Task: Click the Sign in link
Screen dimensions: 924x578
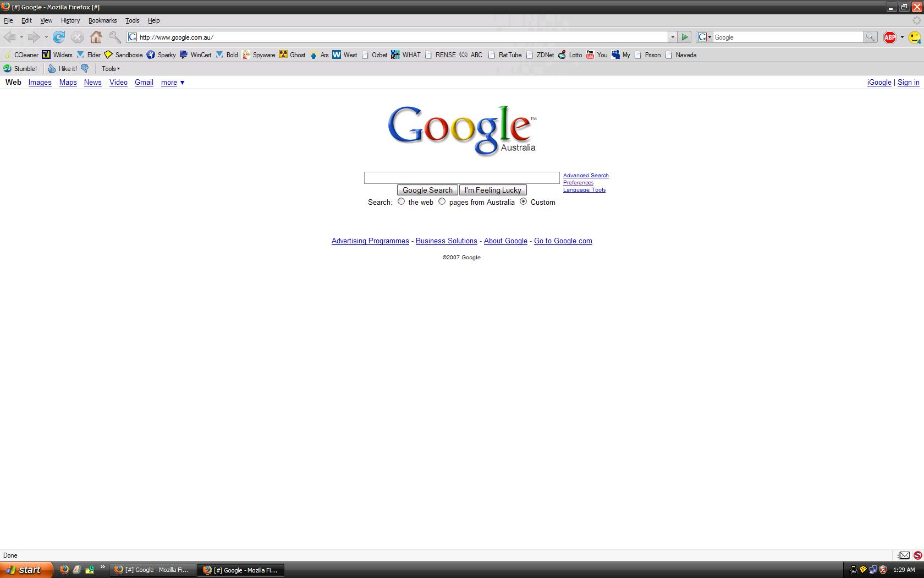Action: (908, 83)
